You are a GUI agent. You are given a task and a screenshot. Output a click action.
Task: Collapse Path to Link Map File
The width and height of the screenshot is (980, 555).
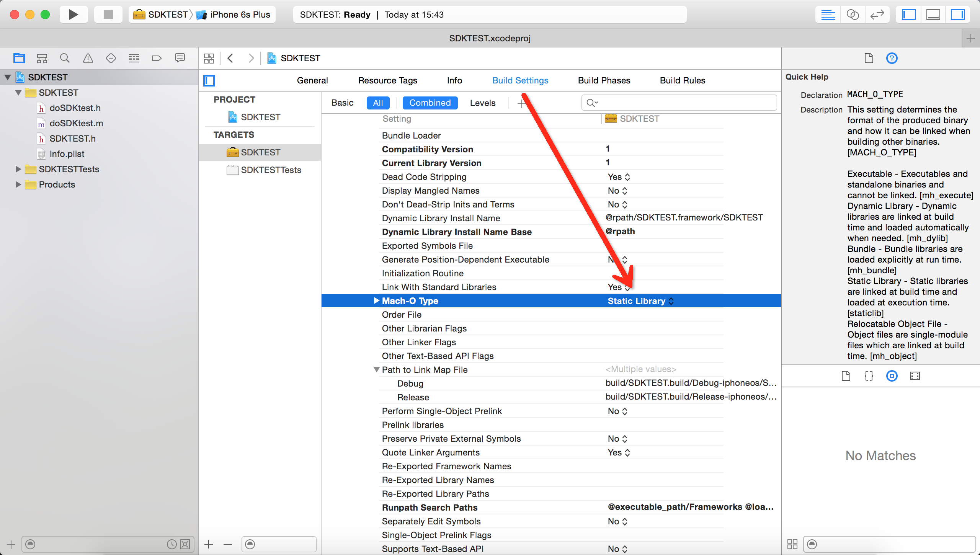pos(376,369)
